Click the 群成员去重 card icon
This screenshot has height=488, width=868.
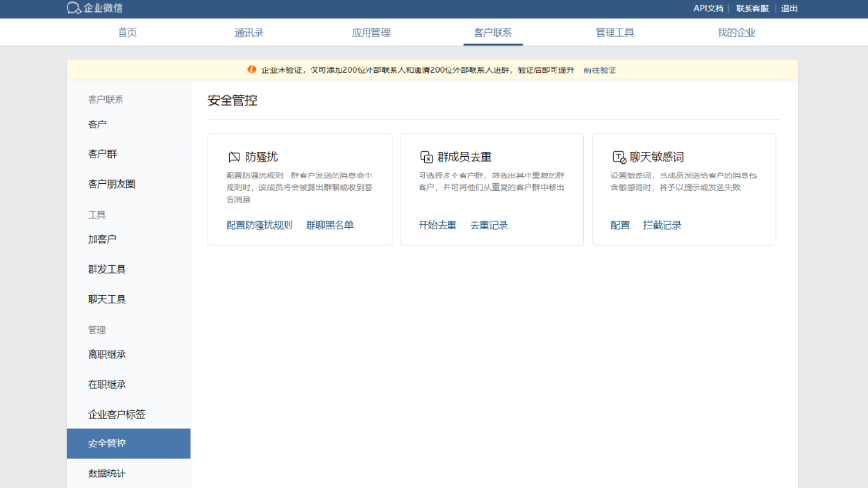[x=426, y=157]
